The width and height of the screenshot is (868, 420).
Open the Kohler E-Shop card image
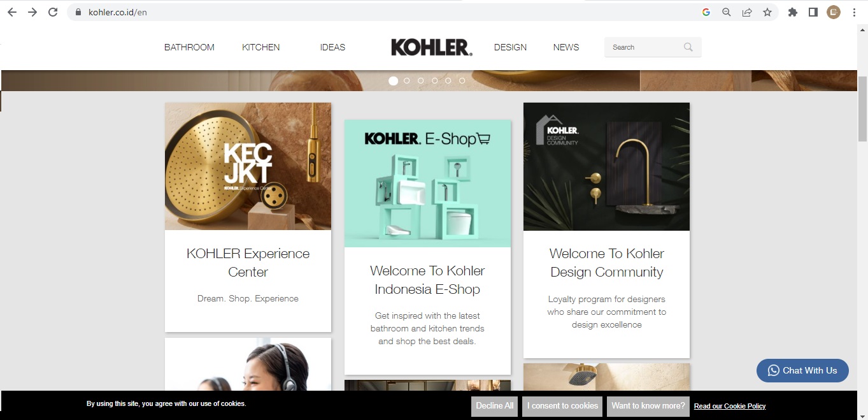[427, 184]
